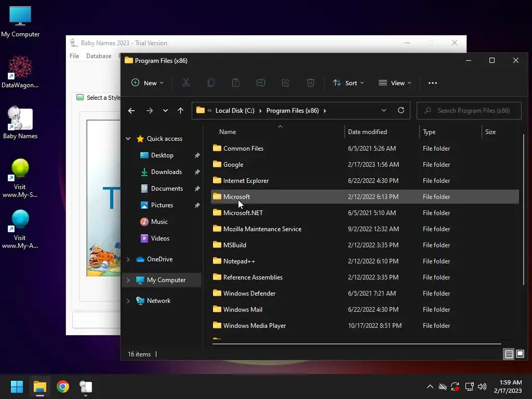This screenshot has height=399, width=532.
Task: Click the Cut icon in Explorer toolbar
Action: tap(186, 83)
